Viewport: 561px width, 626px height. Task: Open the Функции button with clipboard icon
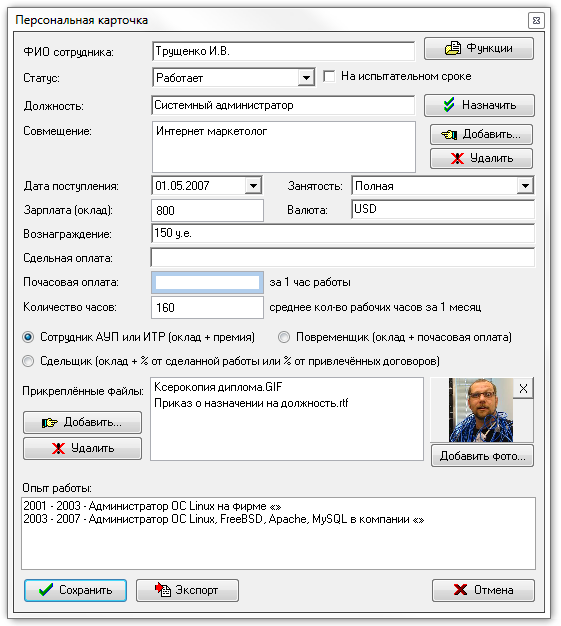[478, 48]
